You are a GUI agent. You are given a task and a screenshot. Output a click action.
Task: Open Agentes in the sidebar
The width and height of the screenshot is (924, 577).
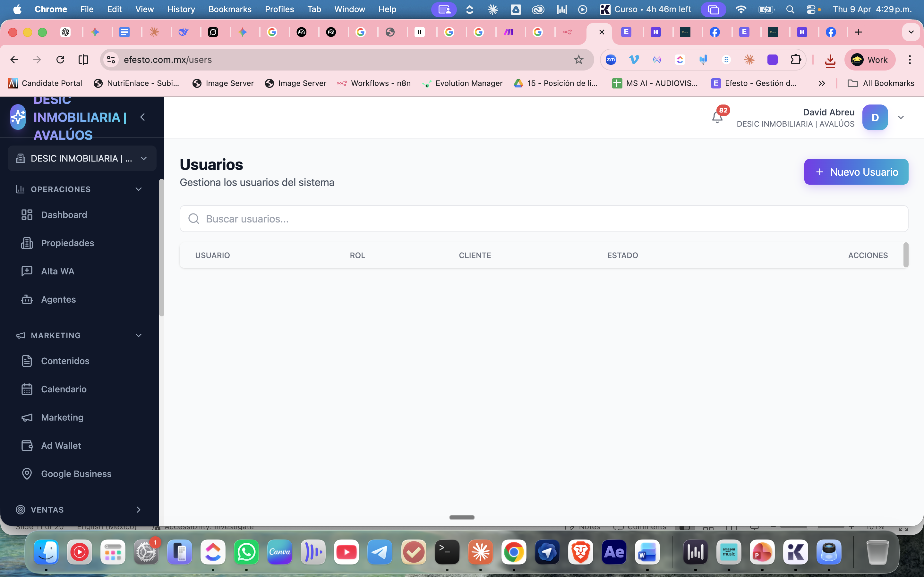tap(58, 300)
